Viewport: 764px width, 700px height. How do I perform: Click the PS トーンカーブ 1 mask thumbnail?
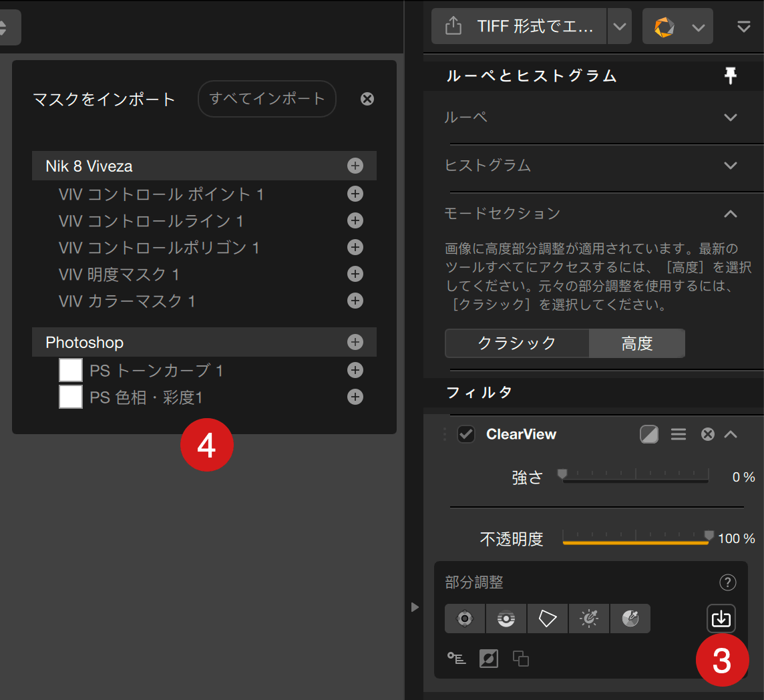tap(71, 370)
